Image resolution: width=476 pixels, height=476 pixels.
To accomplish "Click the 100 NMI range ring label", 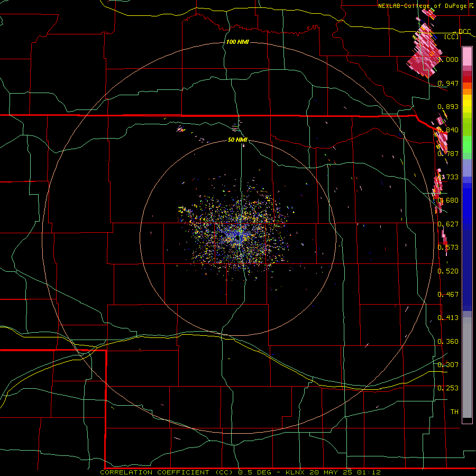I will click(x=237, y=42).
